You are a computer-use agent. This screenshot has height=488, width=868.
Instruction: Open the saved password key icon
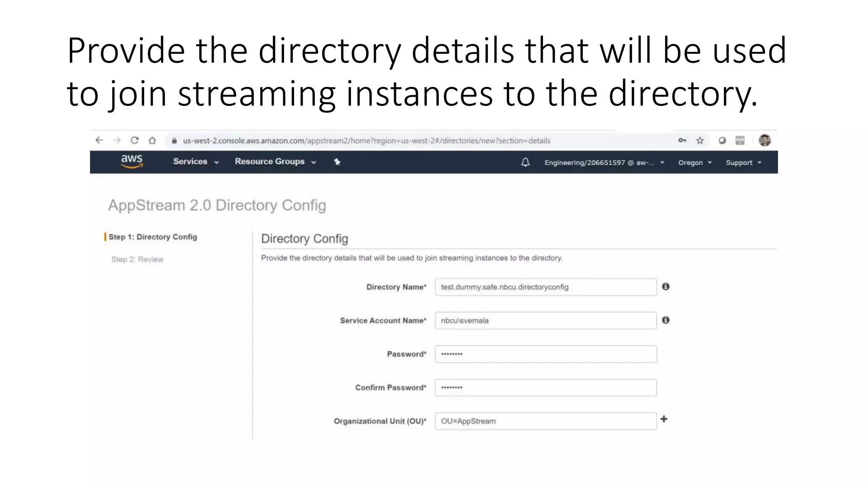pyautogui.click(x=682, y=140)
